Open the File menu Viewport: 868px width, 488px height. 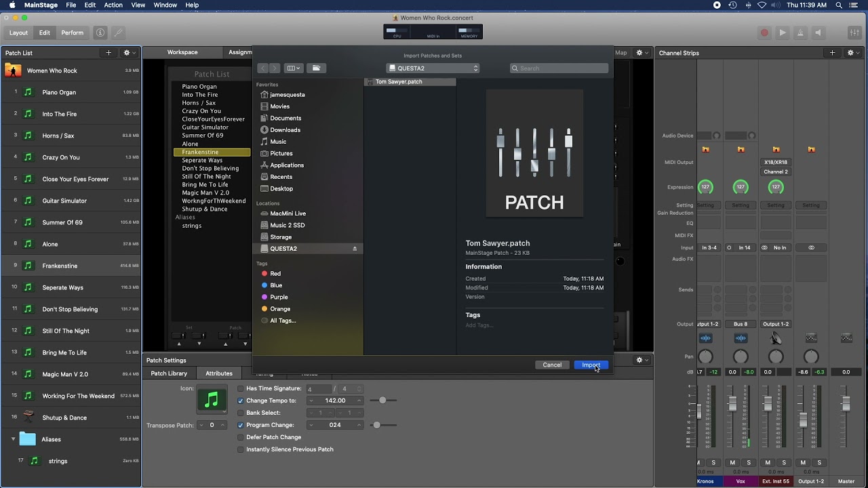[x=71, y=5]
